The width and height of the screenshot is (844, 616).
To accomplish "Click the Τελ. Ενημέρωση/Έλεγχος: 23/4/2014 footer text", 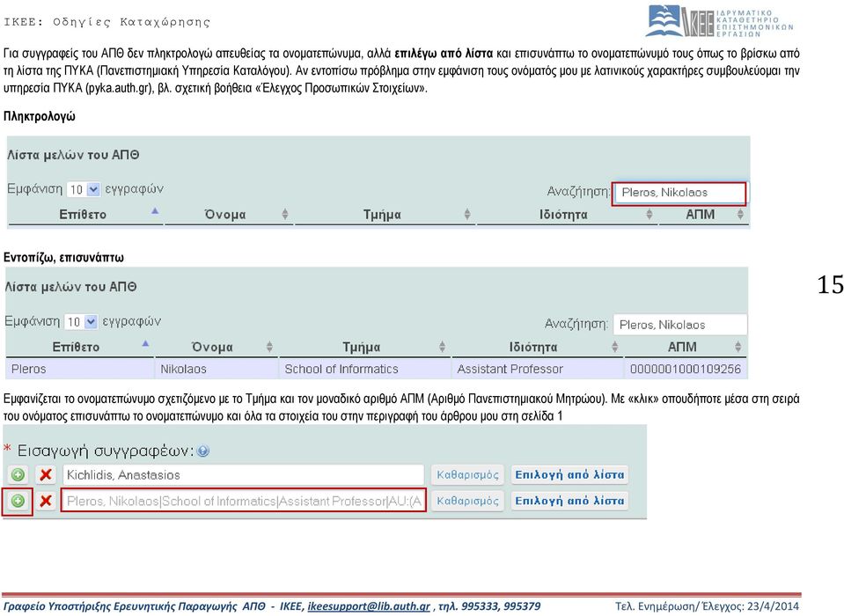I will coord(707,606).
